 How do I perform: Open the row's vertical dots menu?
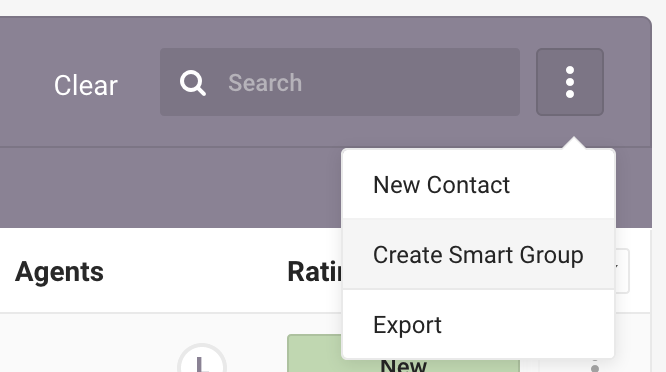point(595,367)
